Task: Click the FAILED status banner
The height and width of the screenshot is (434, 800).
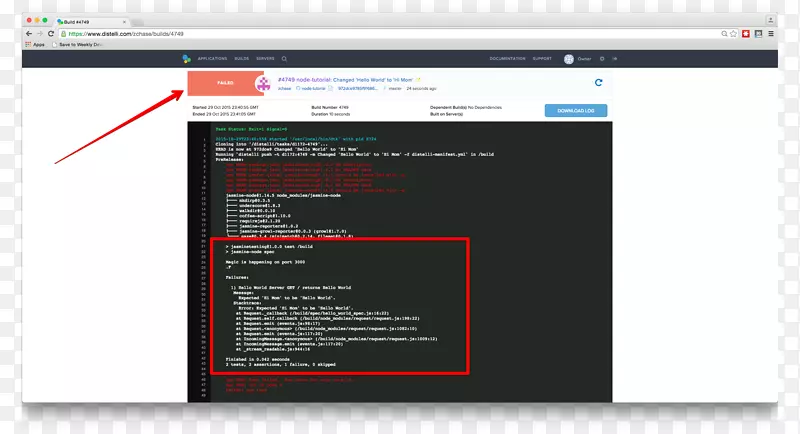Action: 225,83
